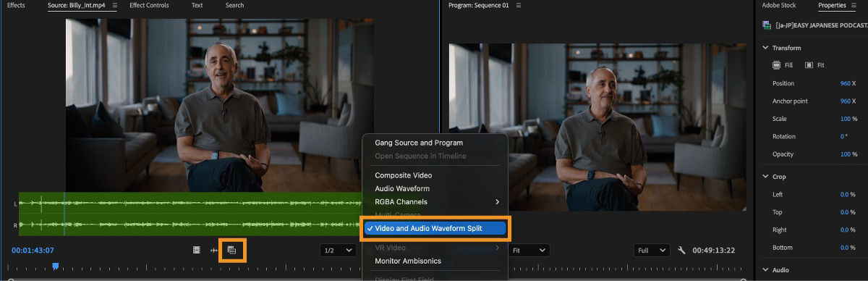The height and width of the screenshot is (281, 868).
Task: Toggle Video and Audio Waveform Split
Action: pyautogui.click(x=435, y=228)
